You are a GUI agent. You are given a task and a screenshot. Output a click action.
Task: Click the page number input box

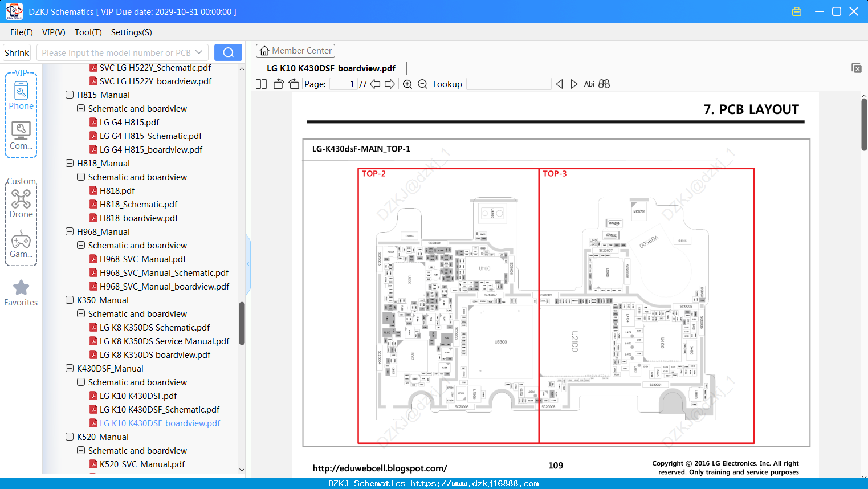344,84
